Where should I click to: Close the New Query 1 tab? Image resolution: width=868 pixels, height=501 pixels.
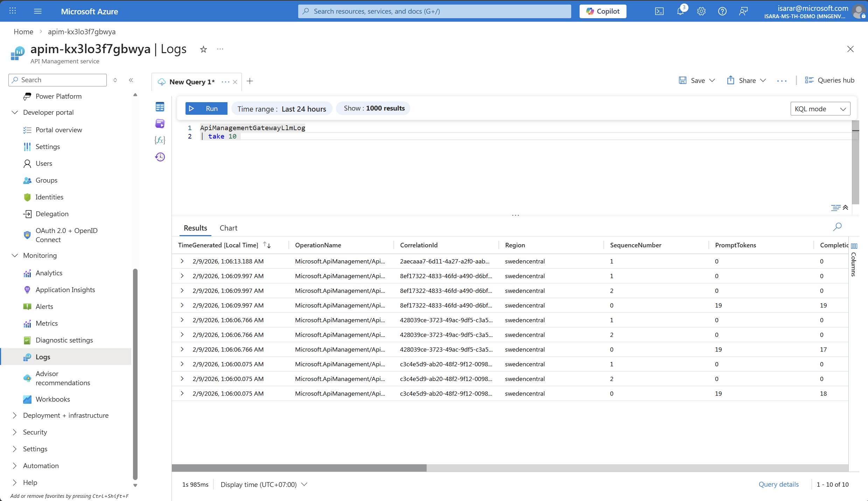(x=235, y=82)
